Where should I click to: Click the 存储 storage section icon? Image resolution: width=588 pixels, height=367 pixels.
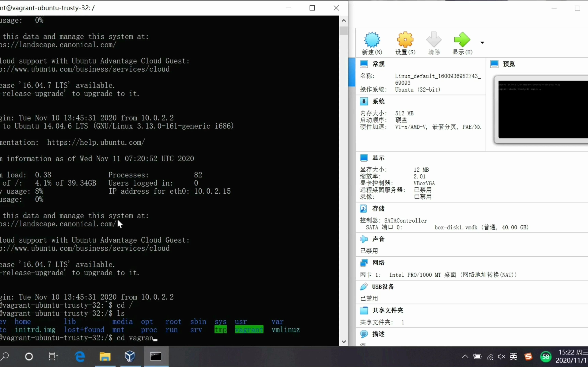pos(363,208)
